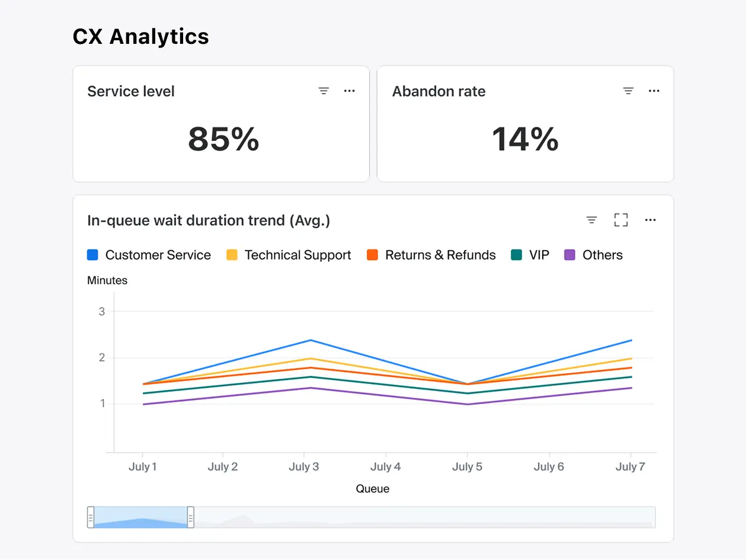Filter the In-queue wait duration chart
Viewport: 746px width, 560px height.
coord(591,220)
